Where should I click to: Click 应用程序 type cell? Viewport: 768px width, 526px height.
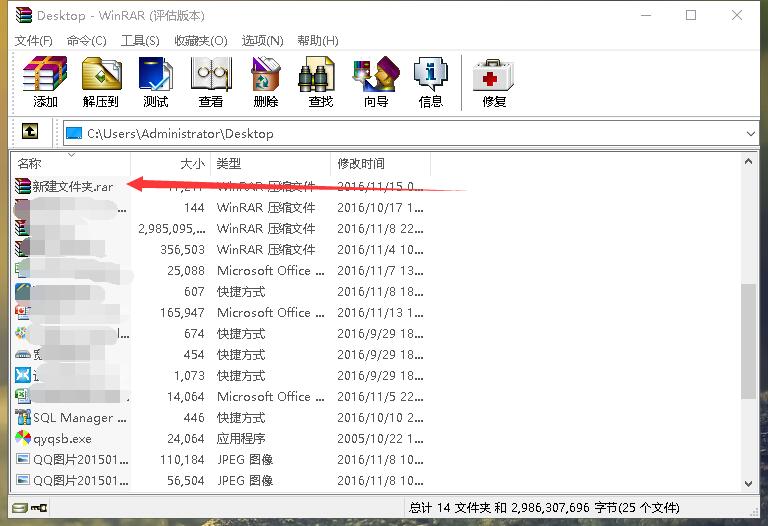(x=241, y=439)
